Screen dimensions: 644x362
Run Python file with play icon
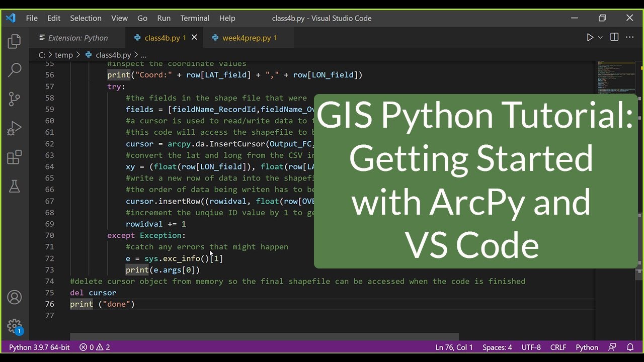point(590,38)
